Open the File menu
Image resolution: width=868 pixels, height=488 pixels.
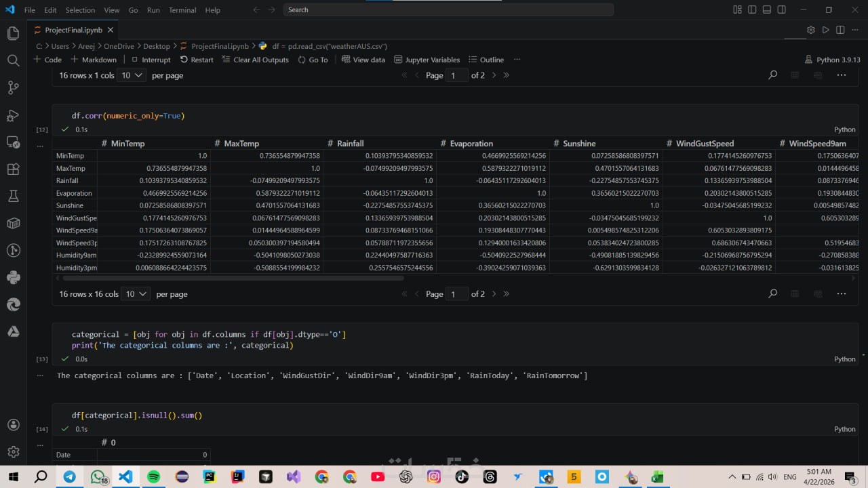30,10
